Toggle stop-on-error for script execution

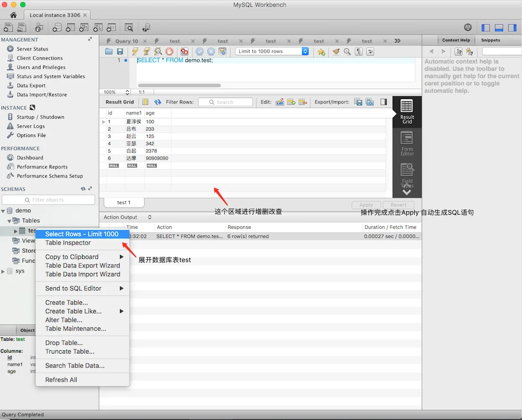[x=184, y=52]
